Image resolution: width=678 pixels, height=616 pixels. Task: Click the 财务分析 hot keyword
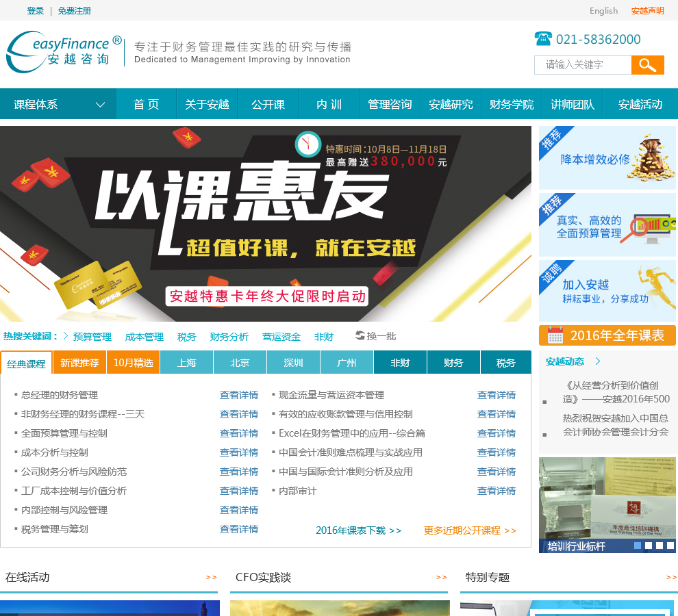(229, 336)
